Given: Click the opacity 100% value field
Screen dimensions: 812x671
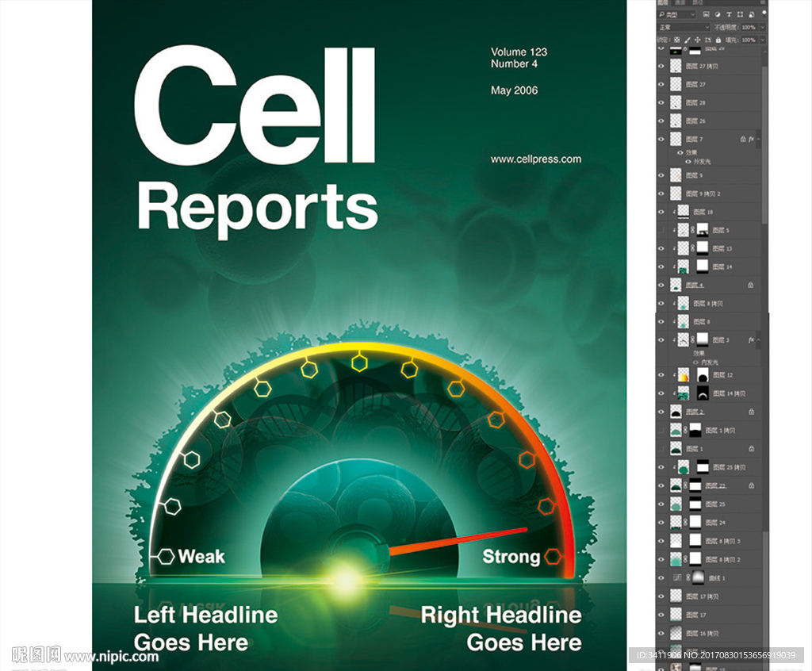Looking at the screenshot, I should click(749, 27).
